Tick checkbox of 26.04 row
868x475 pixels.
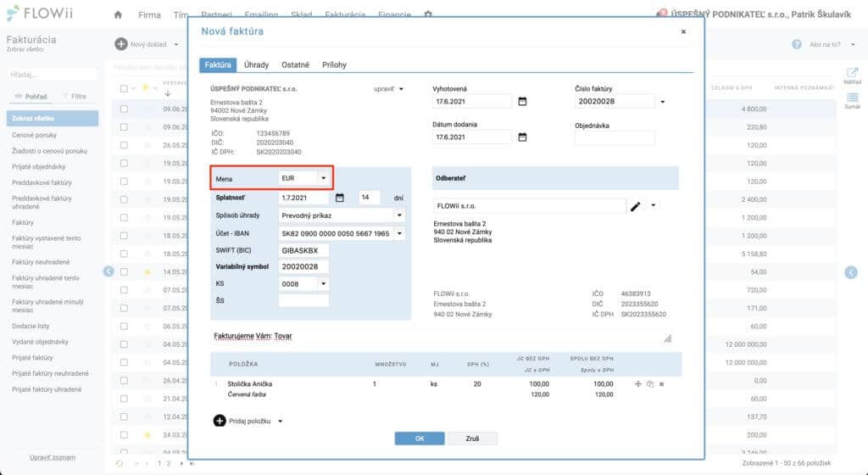[x=124, y=380]
